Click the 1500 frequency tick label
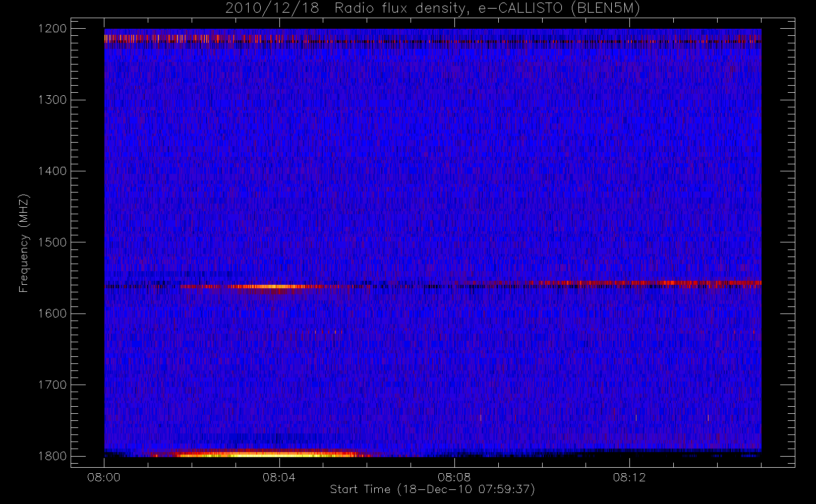816x504 pixels. click(x=52, y=242)
